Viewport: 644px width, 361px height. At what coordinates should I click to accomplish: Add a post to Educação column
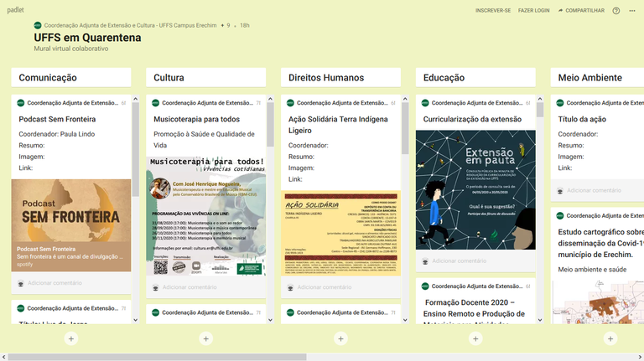coord(475,339)
